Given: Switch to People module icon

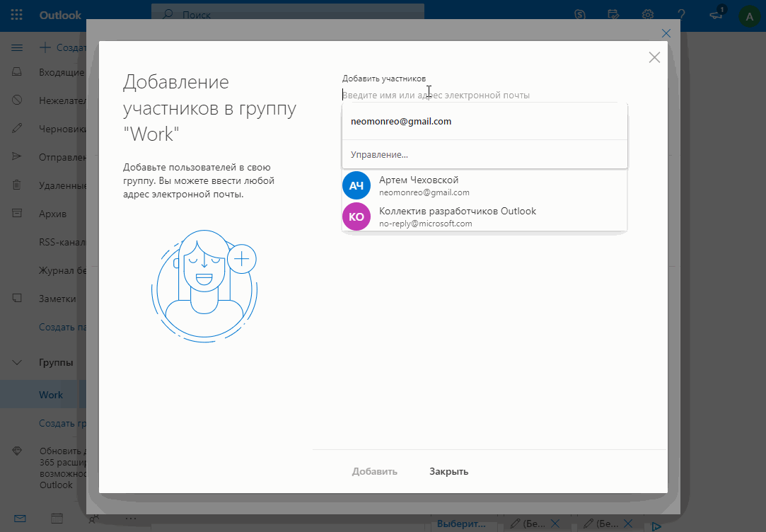Looking at the screenshot, I should click(x=94, y=519).
